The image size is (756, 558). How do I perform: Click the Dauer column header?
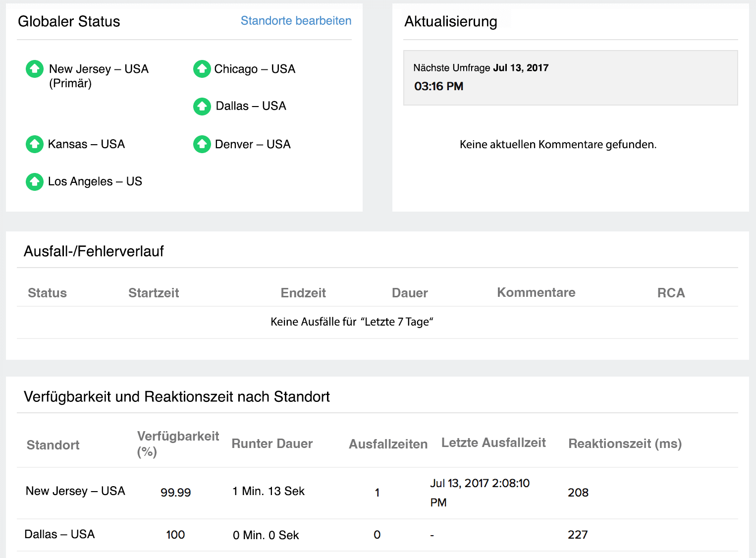point(410,293)
